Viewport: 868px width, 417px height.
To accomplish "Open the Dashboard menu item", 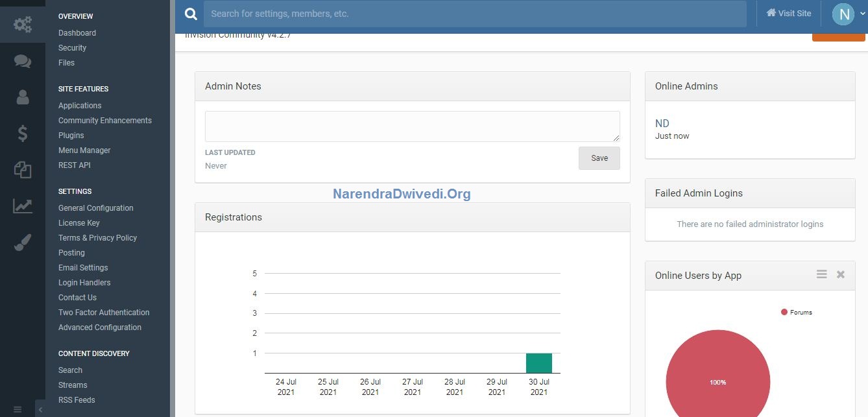I will [x=77, y=32].
